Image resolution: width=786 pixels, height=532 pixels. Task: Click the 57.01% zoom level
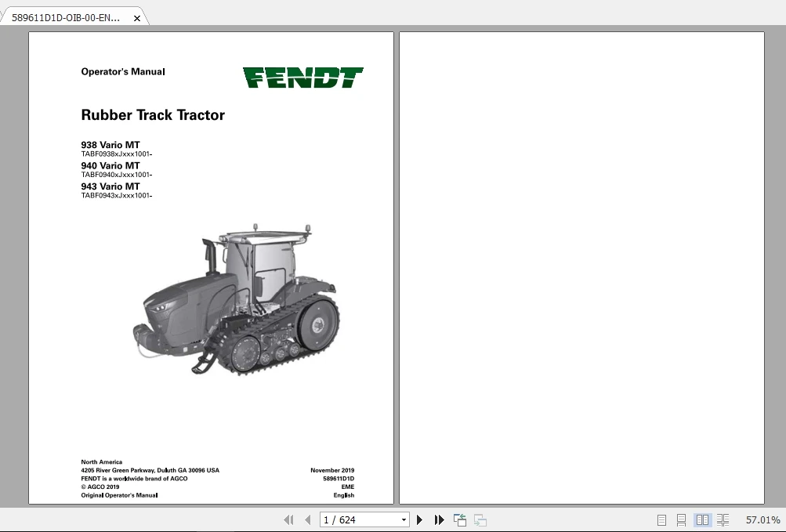pos(762,520)
